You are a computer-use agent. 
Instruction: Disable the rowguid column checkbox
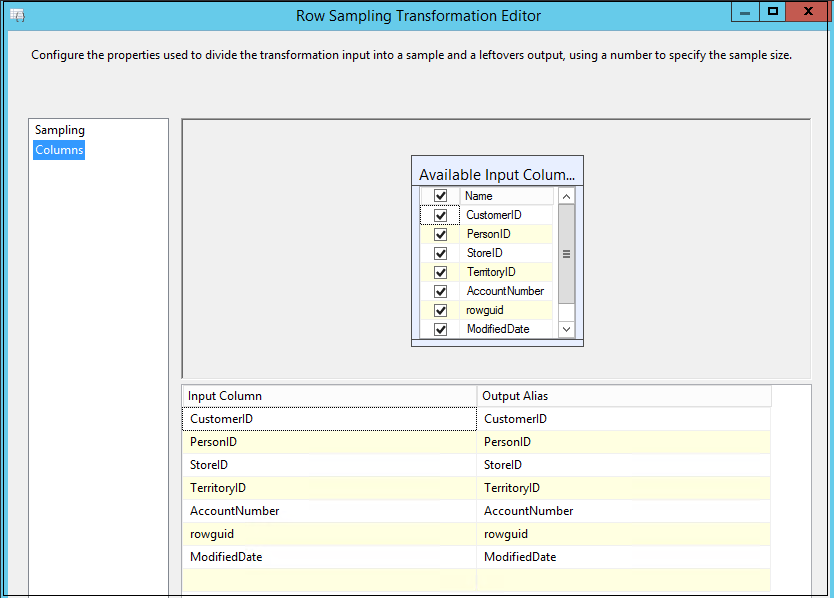coord(441,311)
